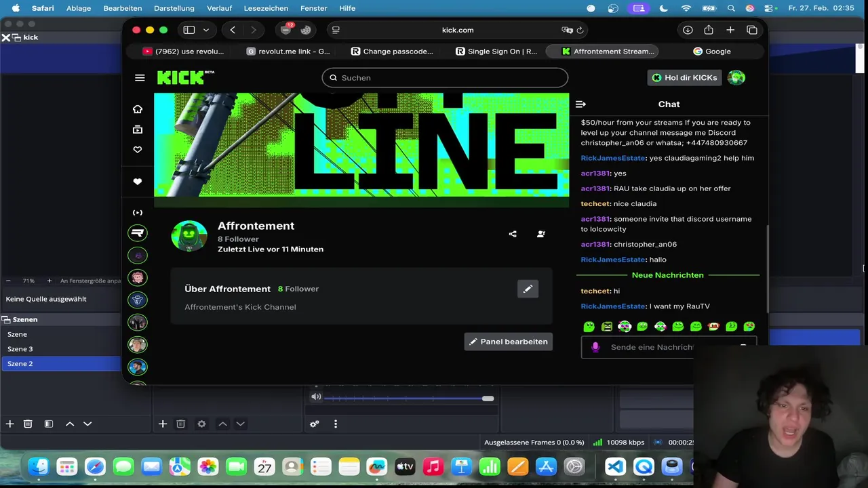This screenshot has width=868, height=488.
Task: Go back in Safari
Action: (233, 30)
